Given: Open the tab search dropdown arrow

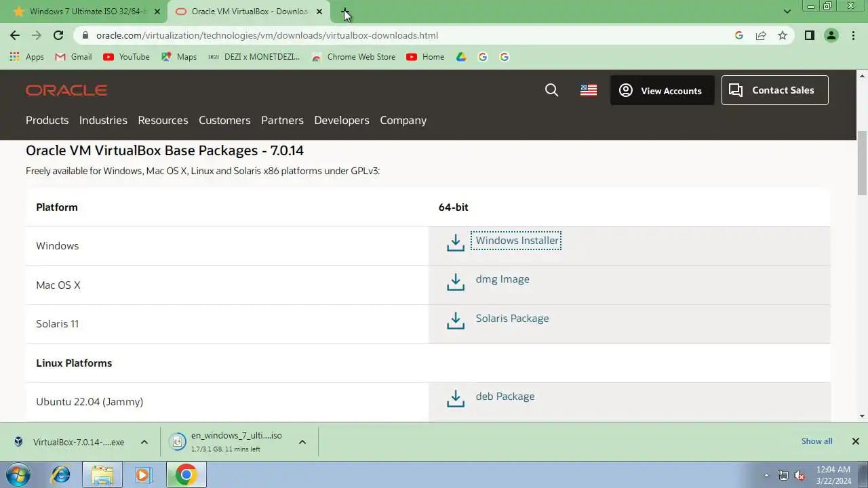Looking at the screenshot, I should pyautogui.click(x=787, y=11).
